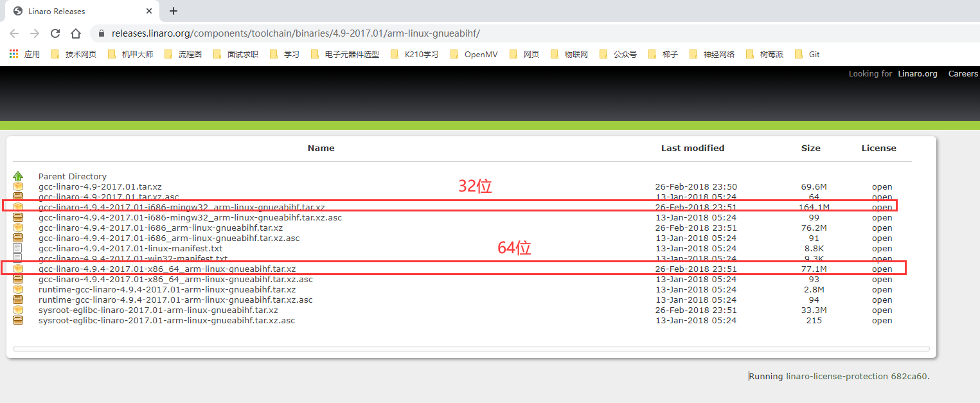
Task: Open the 技术网页 bookmark folder
Action: tap(73, 54)
